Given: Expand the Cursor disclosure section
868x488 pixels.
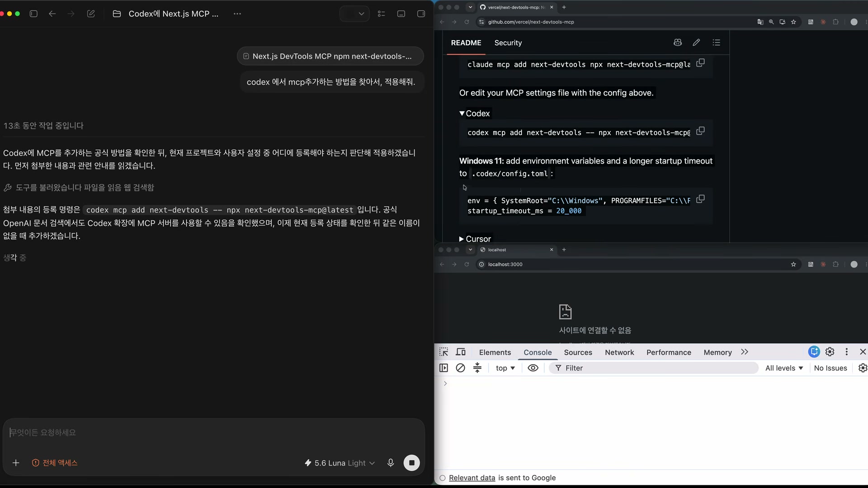Looking at the screenshot, I should (475, 239).
